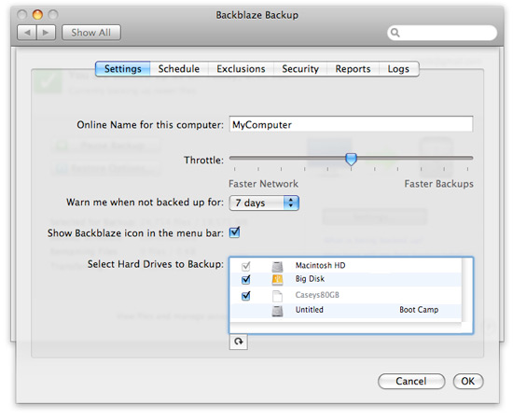Open the Exclusions tab
513x420 pixels.
coord(241,69)
